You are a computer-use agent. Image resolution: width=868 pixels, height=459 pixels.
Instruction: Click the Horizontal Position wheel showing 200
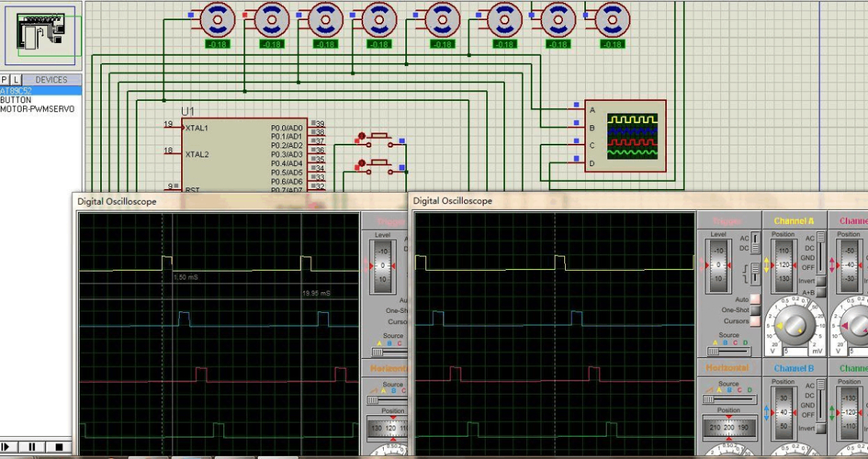click(x=728, y=428)
